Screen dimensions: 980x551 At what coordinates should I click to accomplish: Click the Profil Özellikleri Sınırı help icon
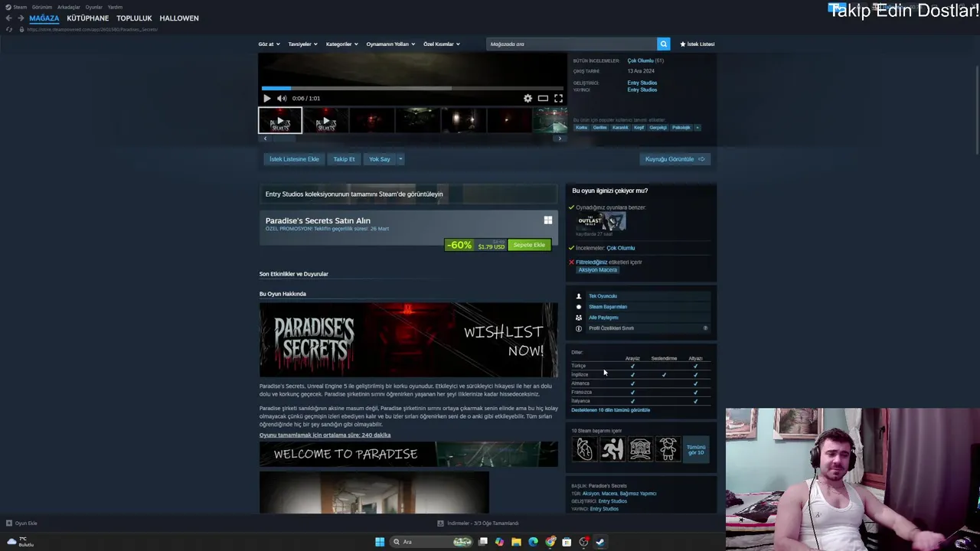[705, 328]
